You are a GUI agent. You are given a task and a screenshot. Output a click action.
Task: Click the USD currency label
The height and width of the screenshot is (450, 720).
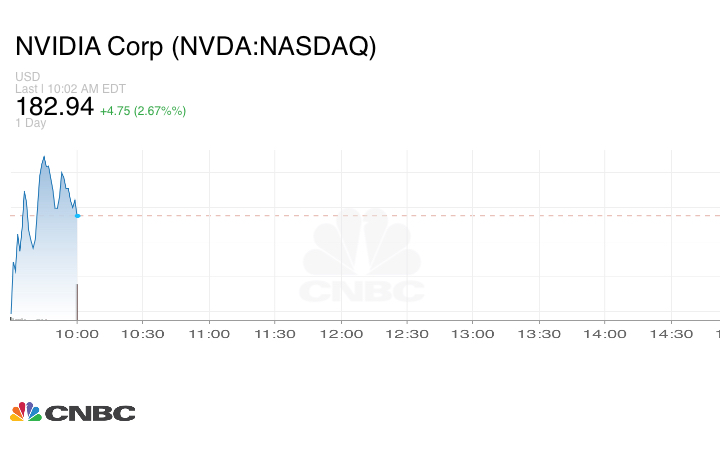click(x=27, y=77)
